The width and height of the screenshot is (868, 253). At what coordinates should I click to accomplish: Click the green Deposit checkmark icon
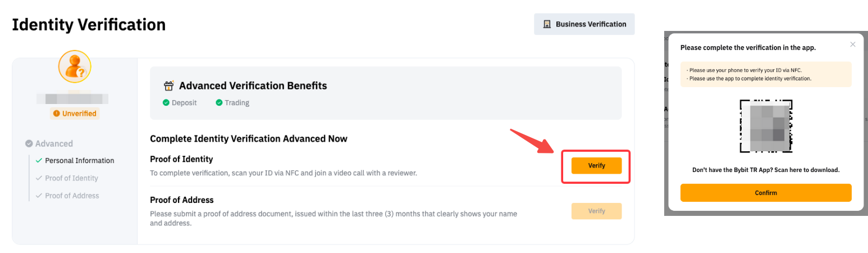click(x=166, y=103)
